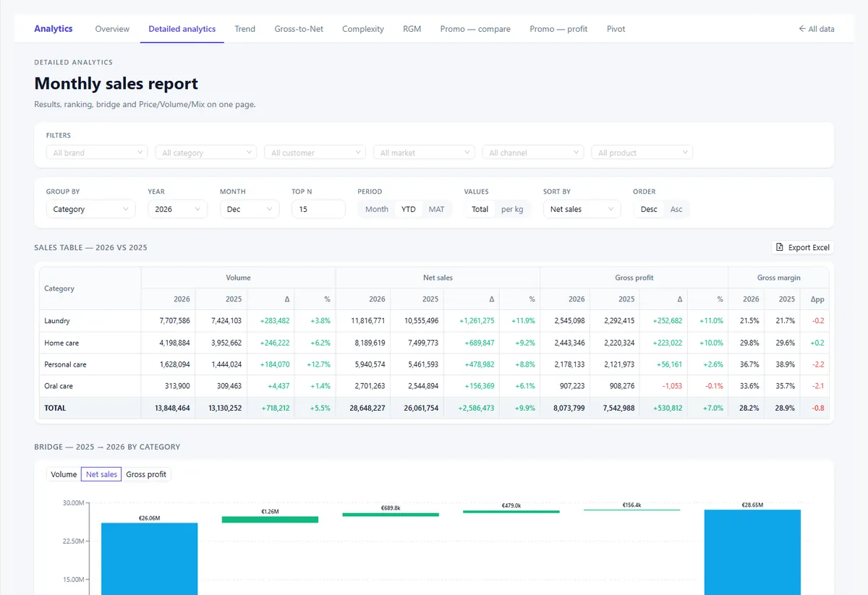Click the Analytics logo link
Viewport: 868px width, 595px height.
coord(54,29)
